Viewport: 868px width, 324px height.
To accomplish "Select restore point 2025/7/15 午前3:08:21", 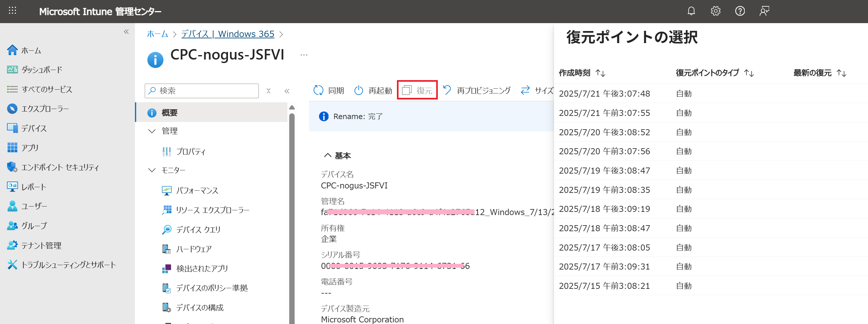I will pos(711,286).
